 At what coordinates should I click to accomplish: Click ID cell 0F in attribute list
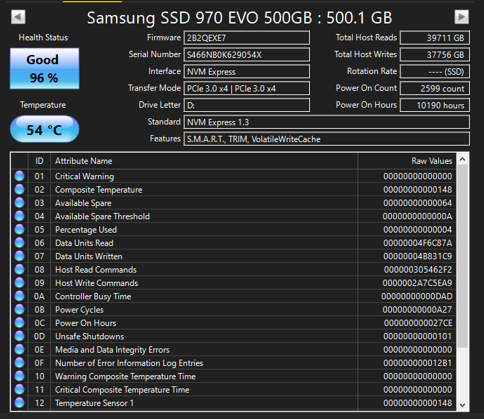39,363
